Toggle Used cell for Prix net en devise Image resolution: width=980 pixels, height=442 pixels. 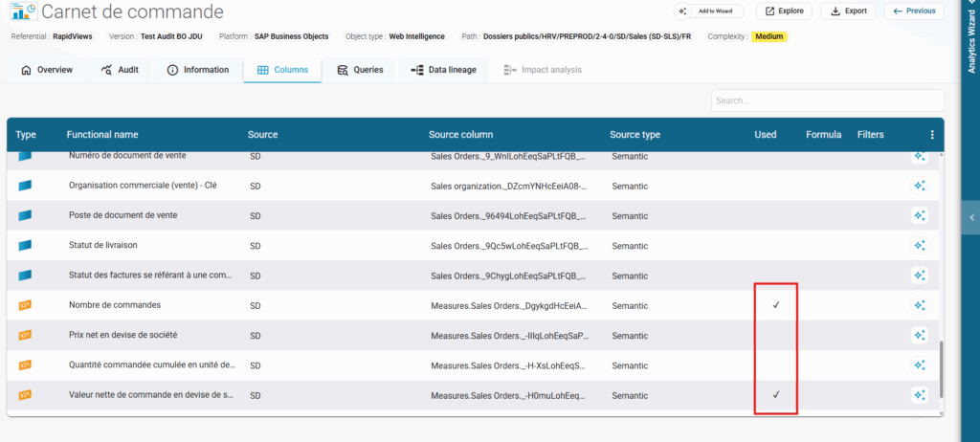(x=776, y=335)
